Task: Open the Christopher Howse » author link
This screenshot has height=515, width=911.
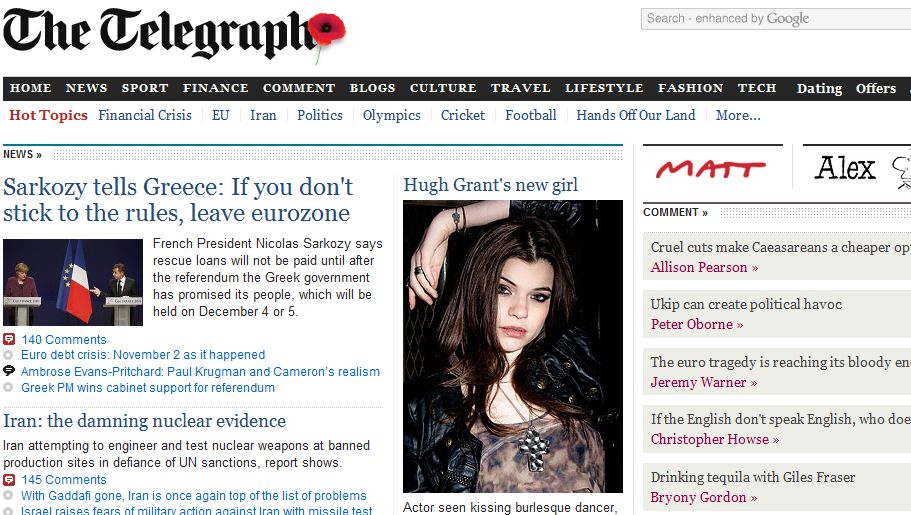Action: pos(715,439)
